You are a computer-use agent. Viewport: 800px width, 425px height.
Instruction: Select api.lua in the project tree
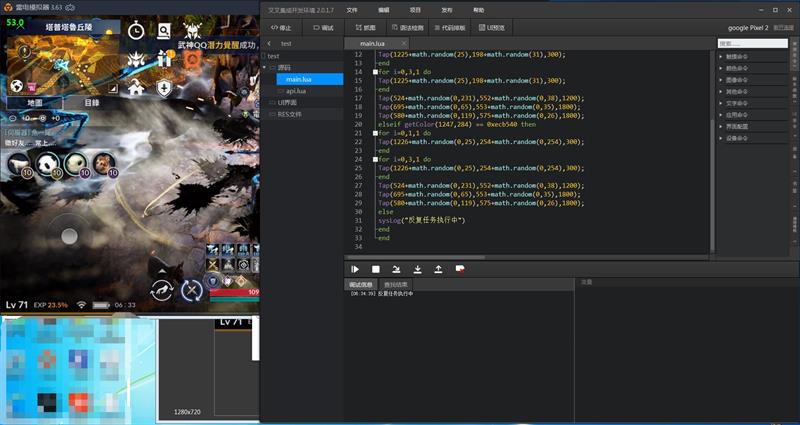[296, 91]
